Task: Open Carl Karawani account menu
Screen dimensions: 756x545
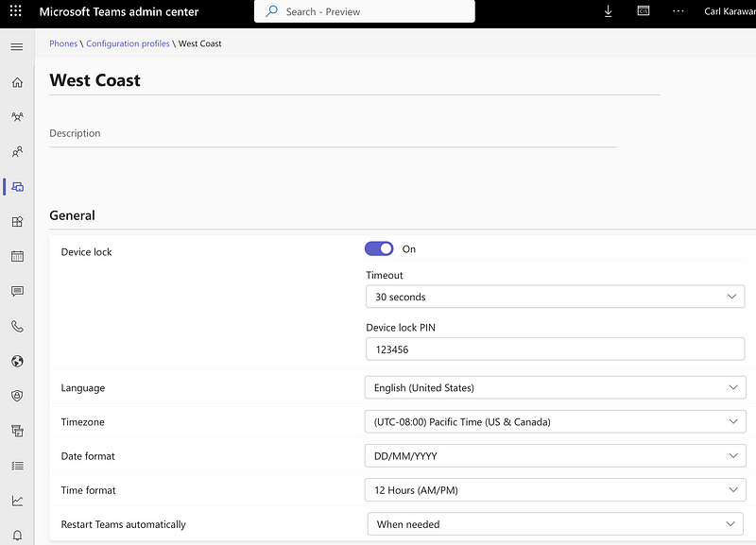Action: 730,11
